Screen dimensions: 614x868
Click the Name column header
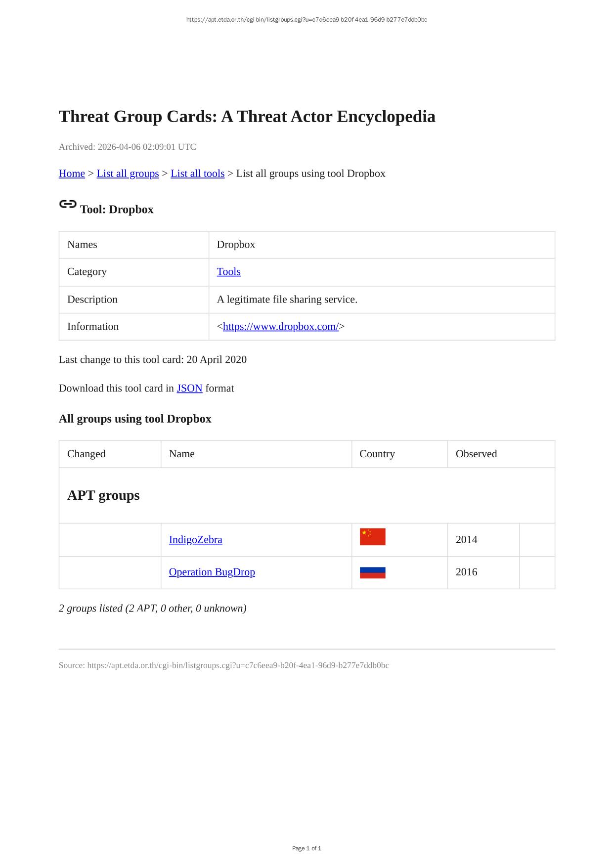coord(181,454)
